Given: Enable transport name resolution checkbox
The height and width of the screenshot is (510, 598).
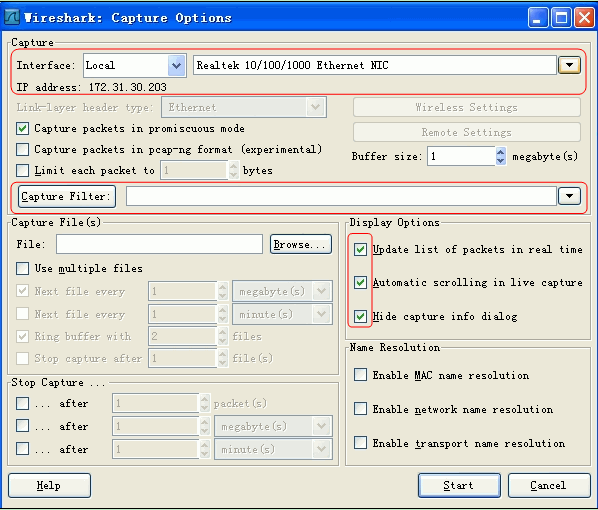Looking at the screenshot, I should [360, 443].
